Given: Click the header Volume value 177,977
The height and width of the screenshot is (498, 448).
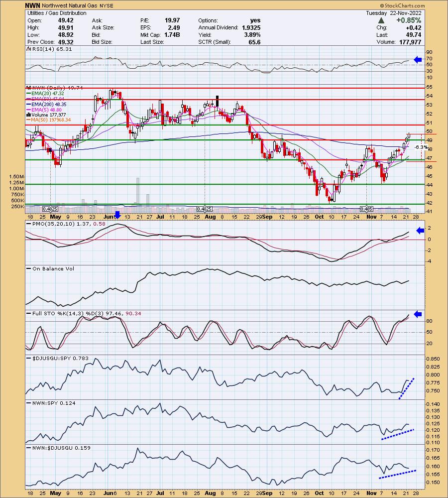Looking at the screenshot, I should tap(410, 42).
